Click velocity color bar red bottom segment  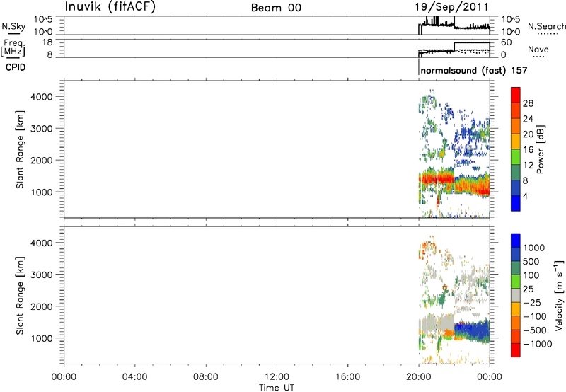click(516, 350)
